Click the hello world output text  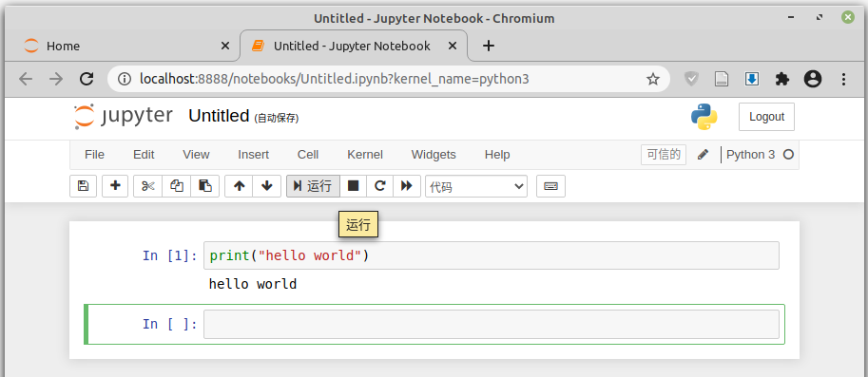[253, 285]
